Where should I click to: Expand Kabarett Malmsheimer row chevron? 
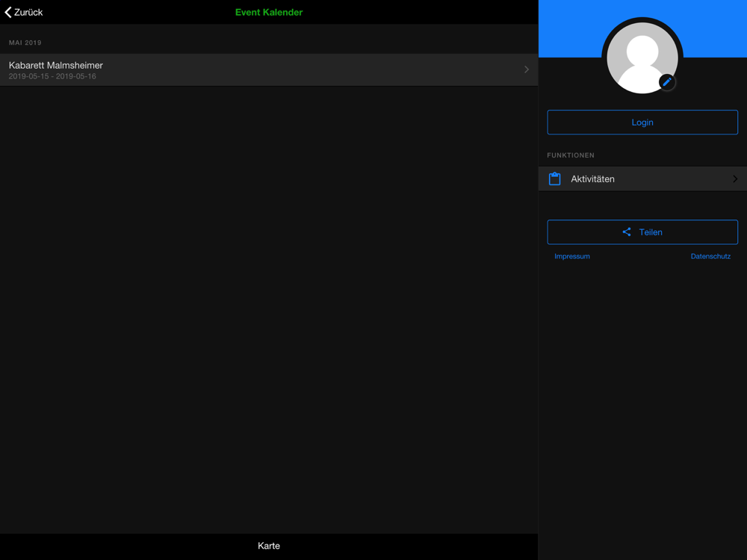(527, 69)
